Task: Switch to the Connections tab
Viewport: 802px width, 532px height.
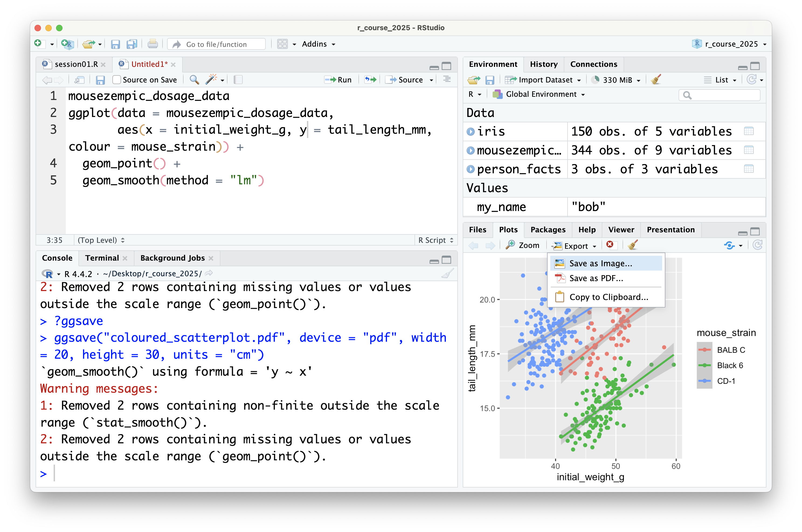Action: [x=594, y=64]
